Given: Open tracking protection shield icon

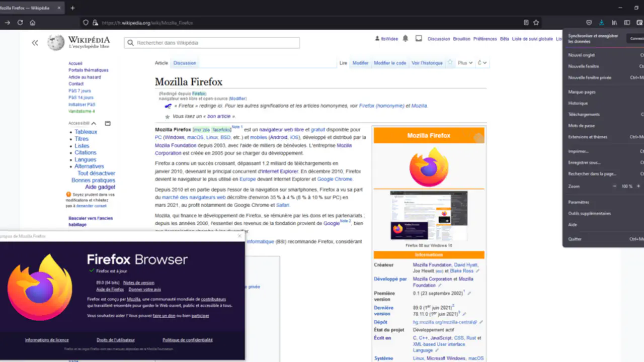Looking at the screenshot, I should pyautogui.click(x=86, y=23).
